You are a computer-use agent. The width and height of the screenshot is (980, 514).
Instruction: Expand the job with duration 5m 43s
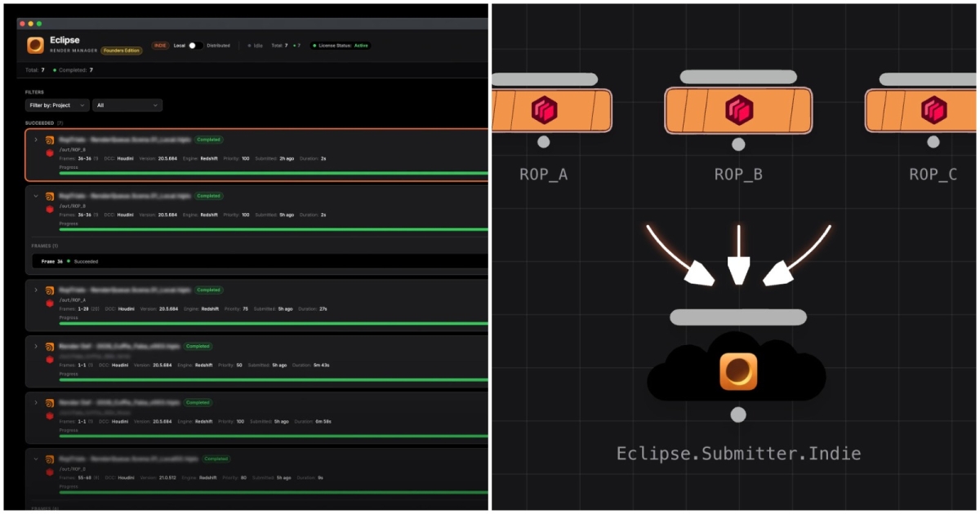tap(35, 347)
